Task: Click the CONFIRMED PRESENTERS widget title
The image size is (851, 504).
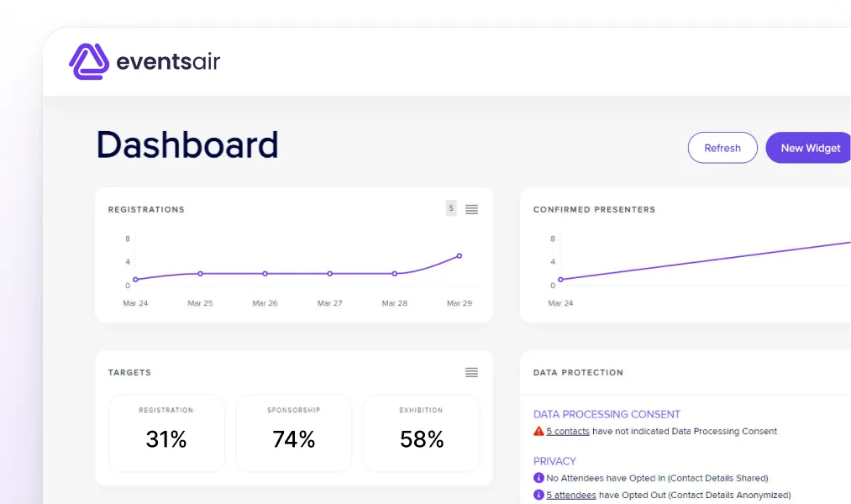Action: coord(594,209)
